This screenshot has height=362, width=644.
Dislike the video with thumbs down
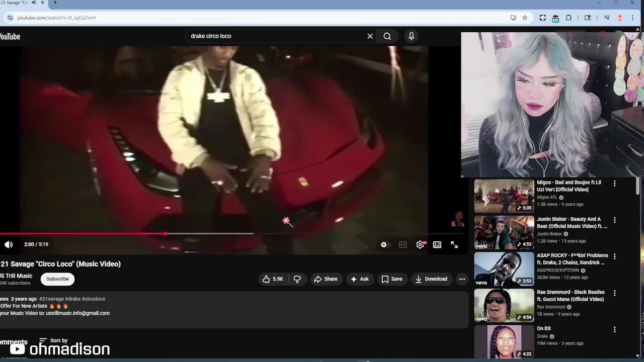(297, 279)
